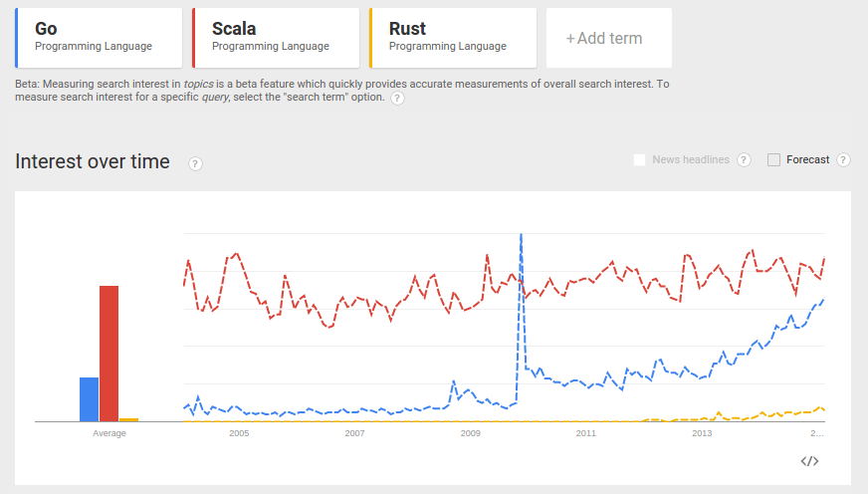The height and width of the screenshot is (494, 868).
Task: Click the Go spike peak in chart
Action: click(521, 235)
